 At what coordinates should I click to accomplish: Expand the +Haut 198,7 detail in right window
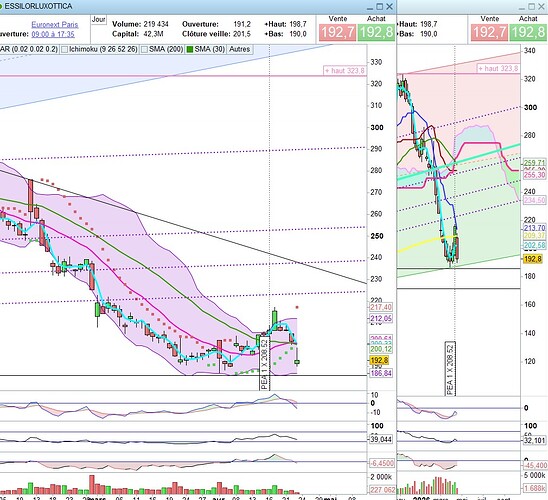[x=418, y=24]
